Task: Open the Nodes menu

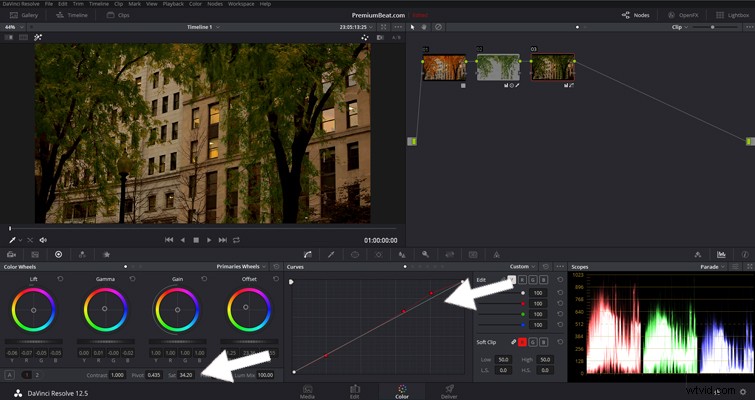Action: click(x=215, y=4)
